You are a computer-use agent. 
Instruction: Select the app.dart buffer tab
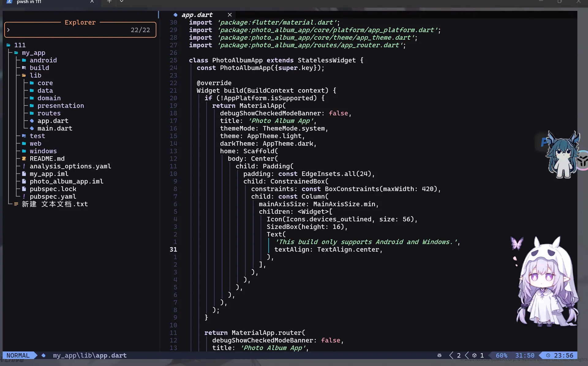click(x=197, y=15)
